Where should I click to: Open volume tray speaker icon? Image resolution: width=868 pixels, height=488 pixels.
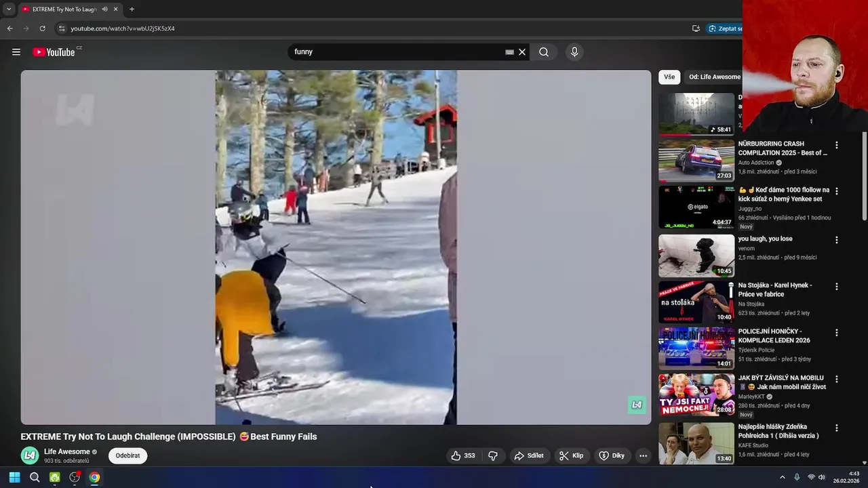(822, 477)
